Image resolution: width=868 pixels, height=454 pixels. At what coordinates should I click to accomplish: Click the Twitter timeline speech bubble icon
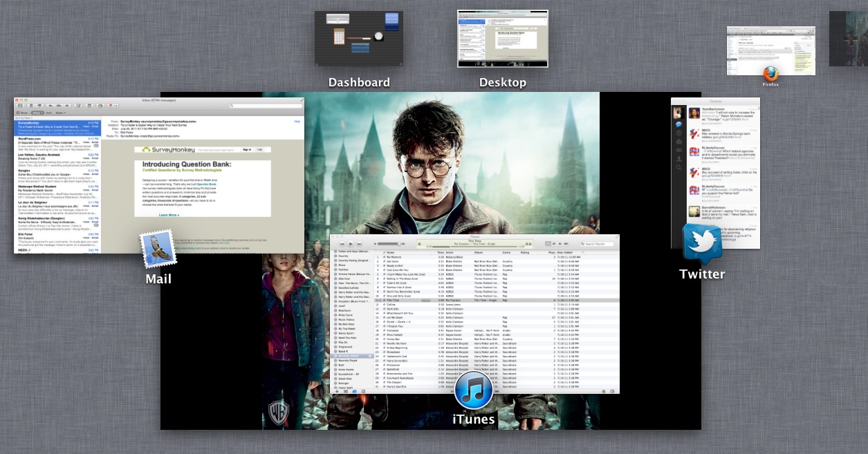[x=678, y=124]
